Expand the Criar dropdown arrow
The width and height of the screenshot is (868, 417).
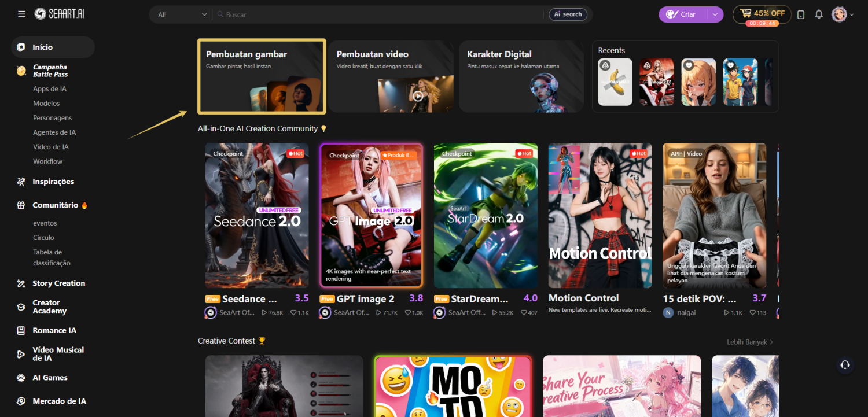pyautogui.click(x=715, y=14)
